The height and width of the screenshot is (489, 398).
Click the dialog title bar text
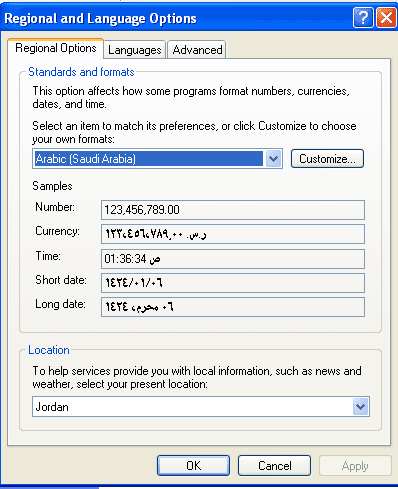point(100,18)
